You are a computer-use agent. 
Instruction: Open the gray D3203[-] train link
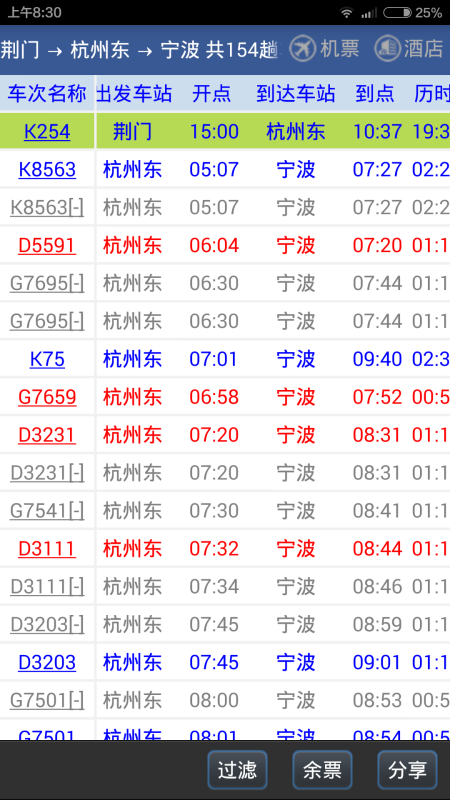pos(47,624)
